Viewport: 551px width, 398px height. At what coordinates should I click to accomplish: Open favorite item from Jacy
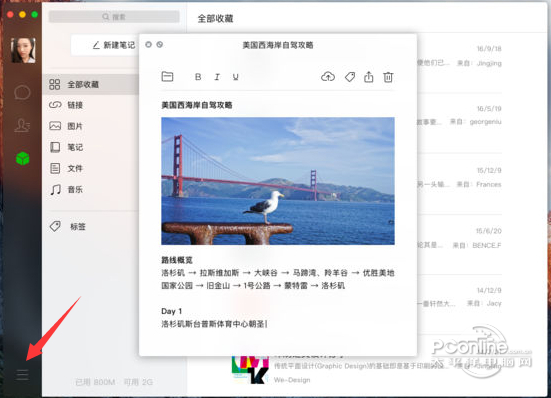(460, 304)
